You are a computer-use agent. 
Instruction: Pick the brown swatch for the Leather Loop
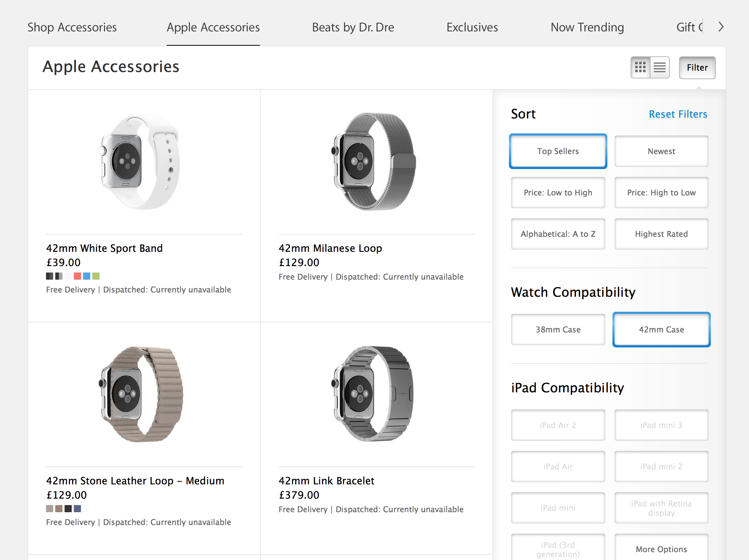(59, 509)
